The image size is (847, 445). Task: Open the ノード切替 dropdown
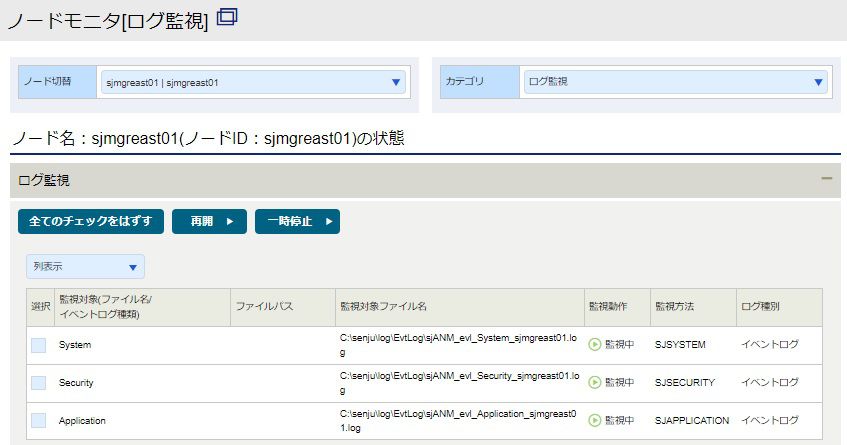(x=253, y=82)
